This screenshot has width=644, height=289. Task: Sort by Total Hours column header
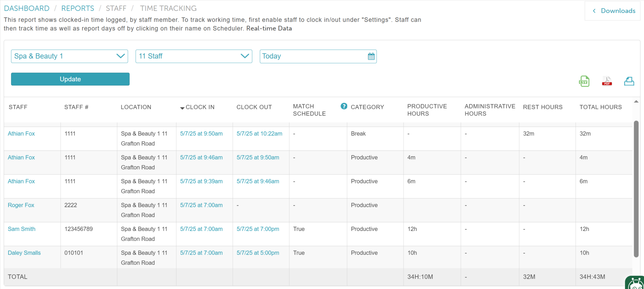tap(600, 107)
